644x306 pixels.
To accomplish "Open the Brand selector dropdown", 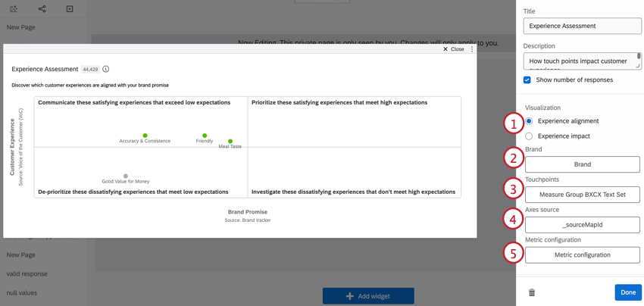I will (583, 164).
